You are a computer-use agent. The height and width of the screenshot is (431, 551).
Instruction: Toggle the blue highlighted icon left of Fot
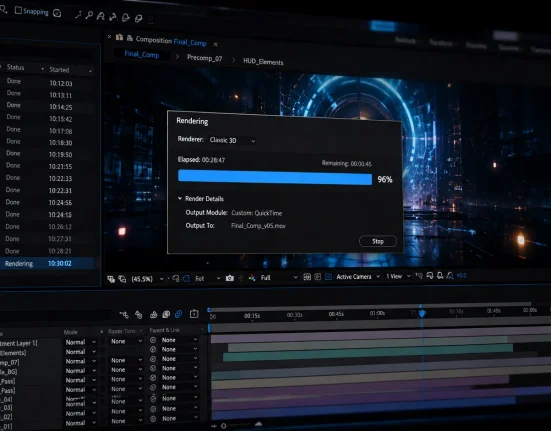click(186, 279)
